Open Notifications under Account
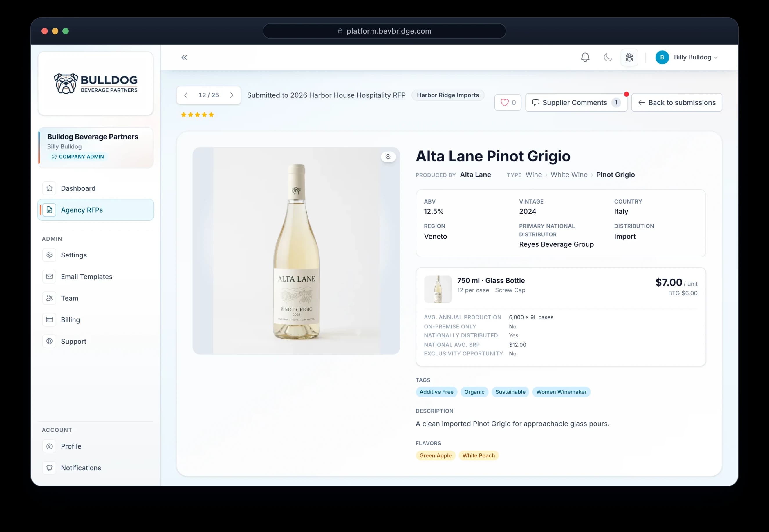 [95, 468]
